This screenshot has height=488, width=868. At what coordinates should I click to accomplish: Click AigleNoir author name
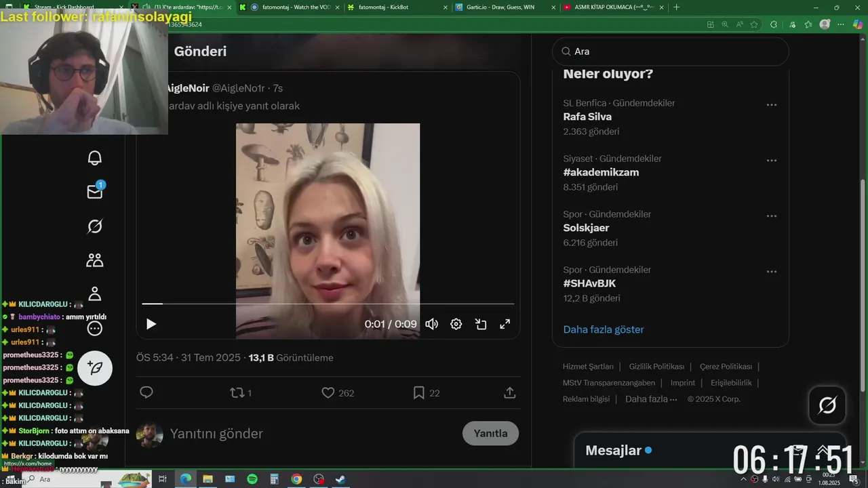(187, 88)
